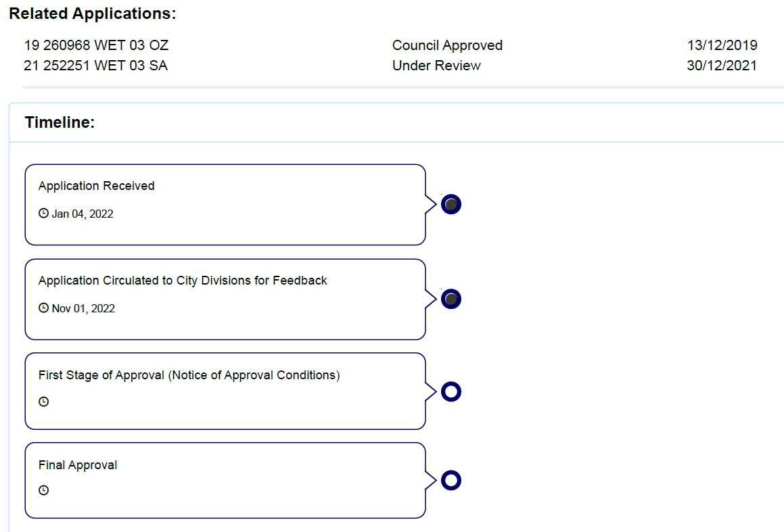Click the clock icon under First Stage of Approval
The height and width of the screenshot is (532, 784).
44,402
